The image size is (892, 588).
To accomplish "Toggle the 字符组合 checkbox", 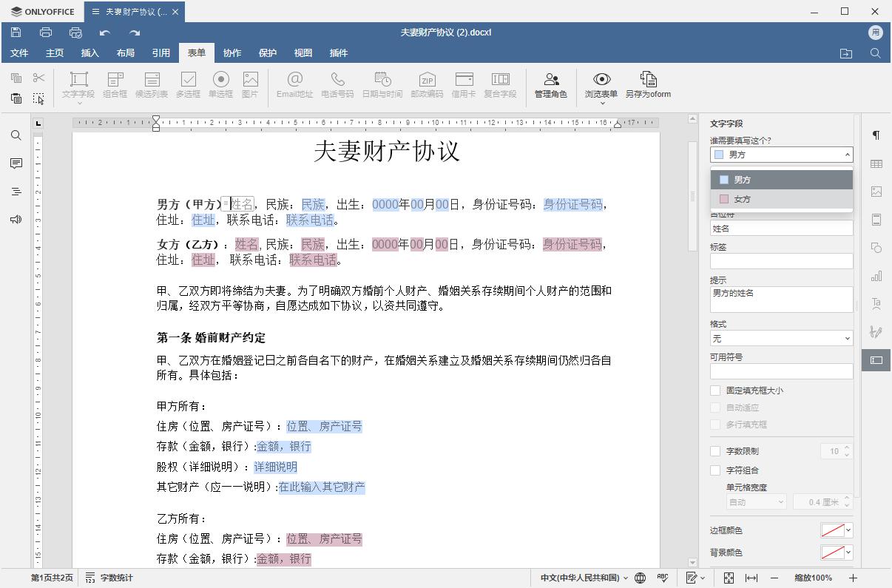I will click(715, 470).
